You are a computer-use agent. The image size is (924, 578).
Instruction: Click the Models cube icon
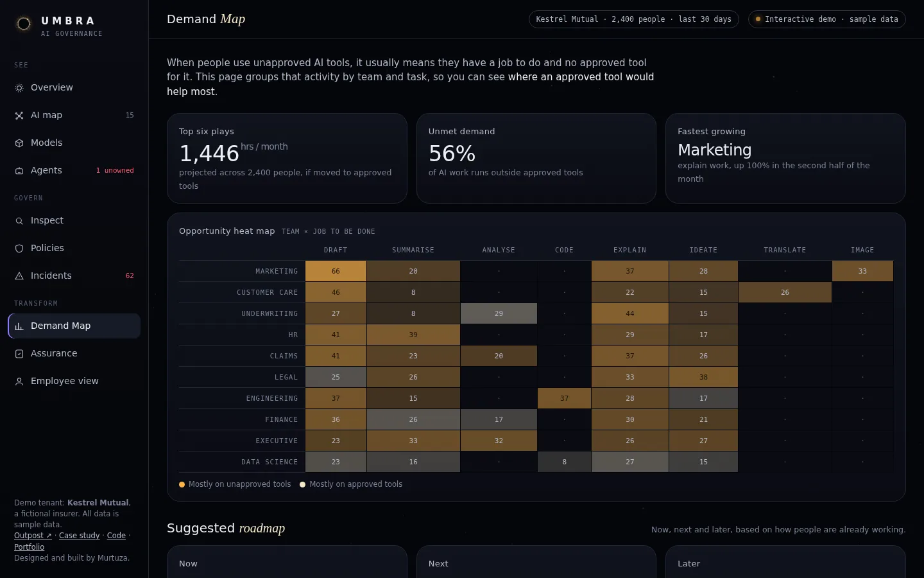[x=19, y=143]
